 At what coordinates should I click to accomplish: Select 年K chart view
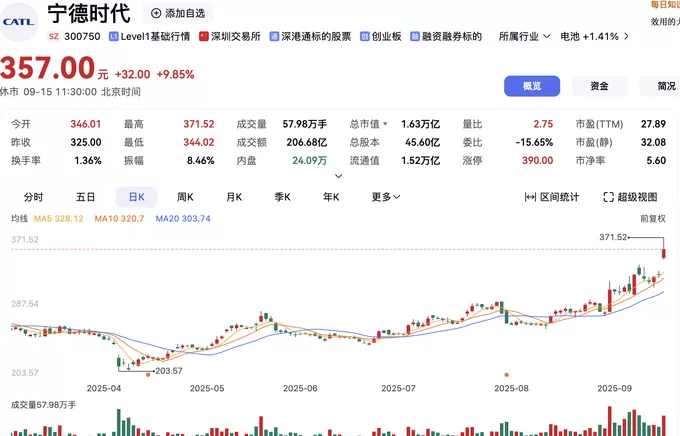coord(331,197)
